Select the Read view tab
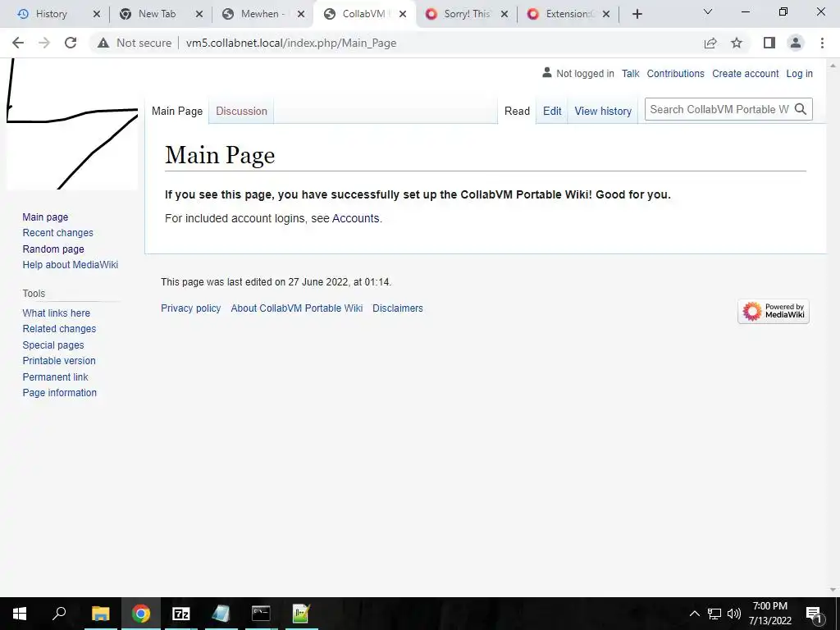 tap(517, 111)
